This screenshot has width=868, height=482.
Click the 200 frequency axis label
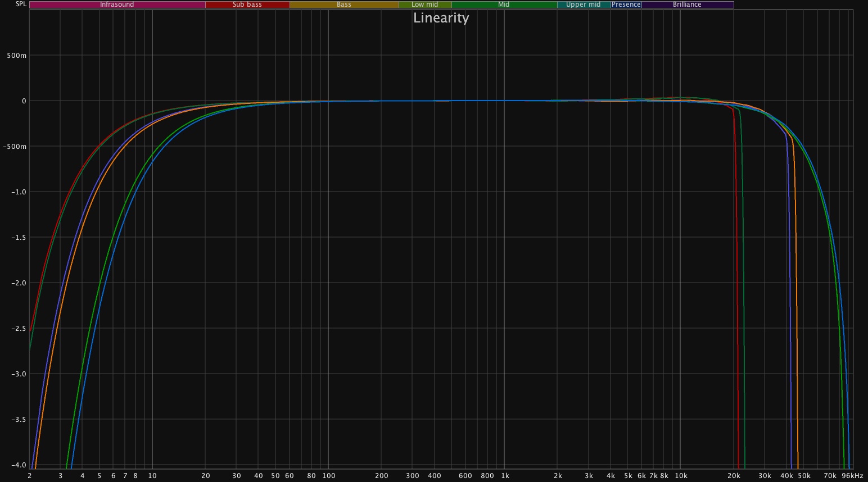pos(382,476)
